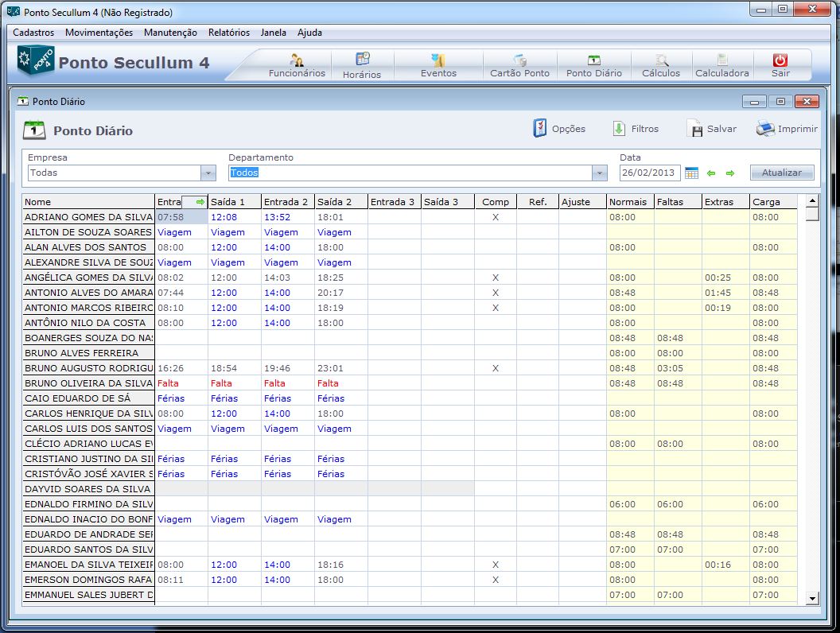840x633 pixels.
Task: Open the Janela menu
Action: pos(273,33)
